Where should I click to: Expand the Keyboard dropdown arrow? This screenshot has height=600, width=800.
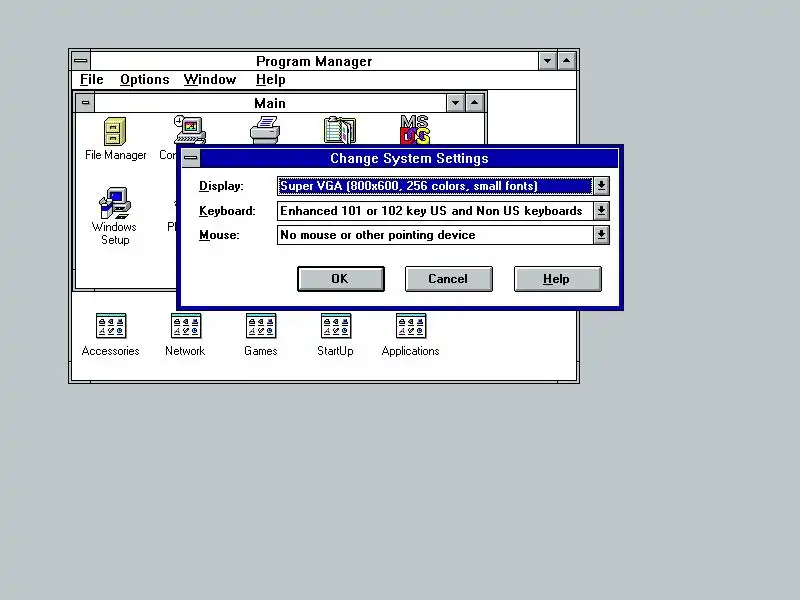tap(601, 210)
